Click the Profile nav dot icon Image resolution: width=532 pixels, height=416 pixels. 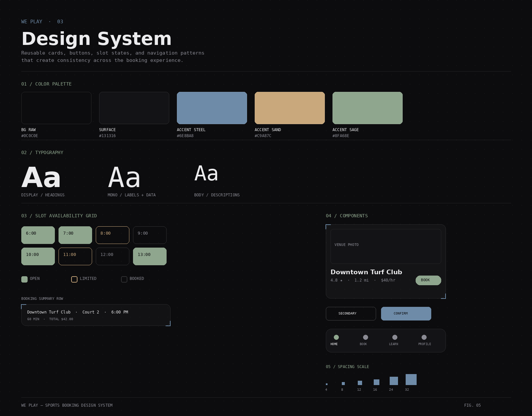tap(424, 337)
